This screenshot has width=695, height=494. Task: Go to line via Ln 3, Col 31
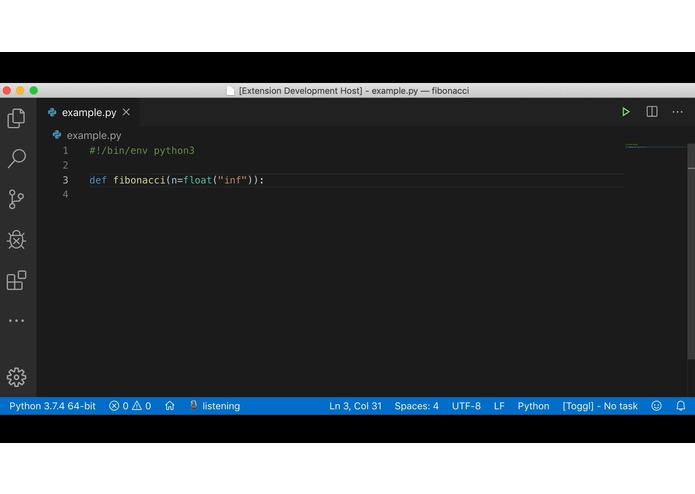click(x=355, y=406)
